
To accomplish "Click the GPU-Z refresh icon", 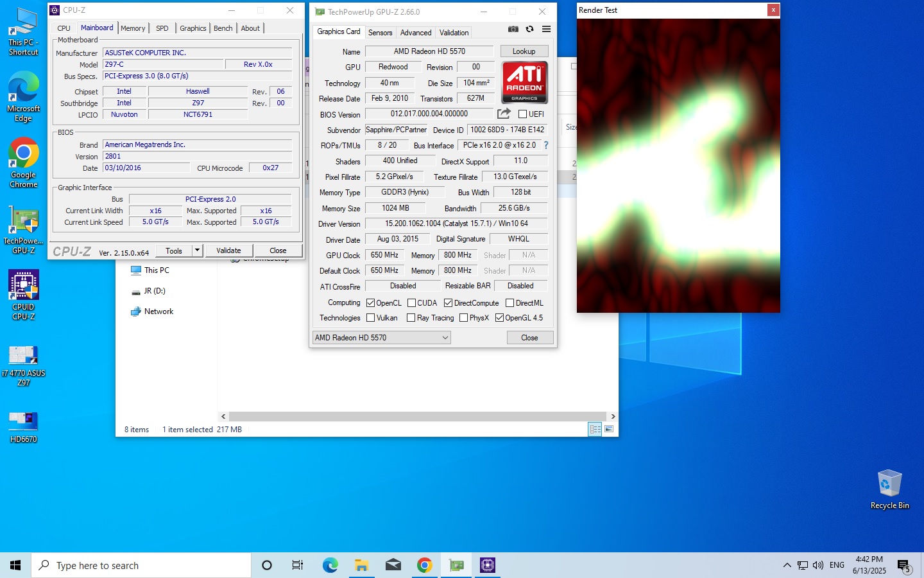I will 529,29.
